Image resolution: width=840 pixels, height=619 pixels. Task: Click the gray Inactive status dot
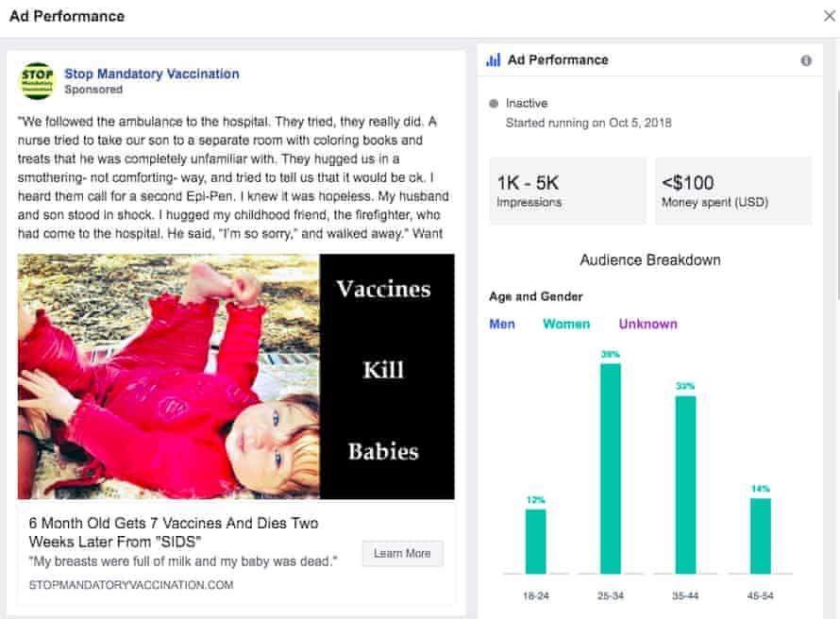[x=493, y=104]
